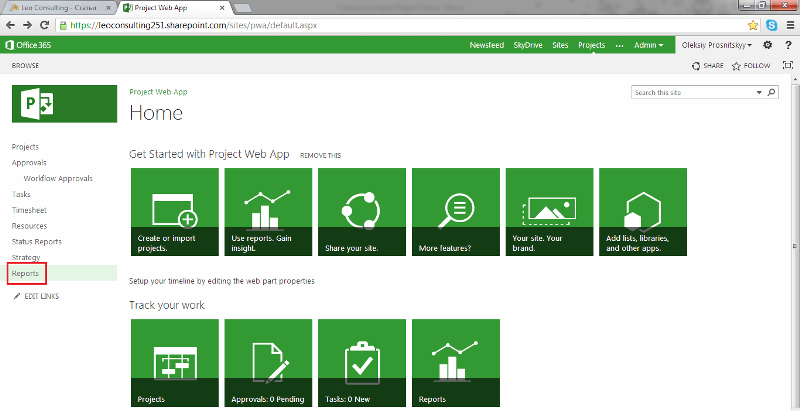Toggle focus on content icon
The width and height of the screenshot is (800, 411).
[788, 65]
